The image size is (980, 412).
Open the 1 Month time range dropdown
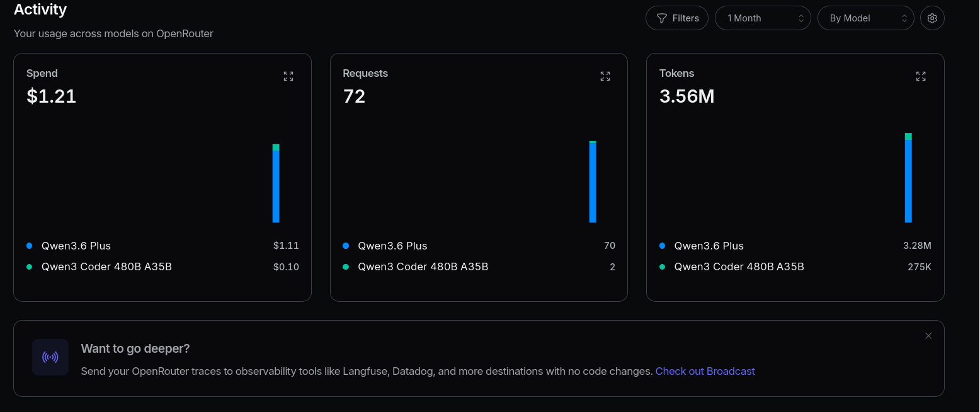763,18
